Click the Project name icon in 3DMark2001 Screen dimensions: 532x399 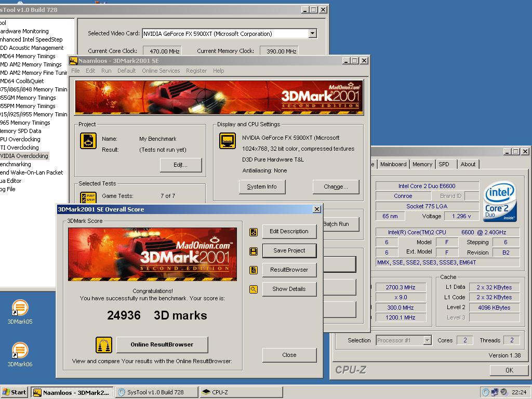click(x=88, y=141)
